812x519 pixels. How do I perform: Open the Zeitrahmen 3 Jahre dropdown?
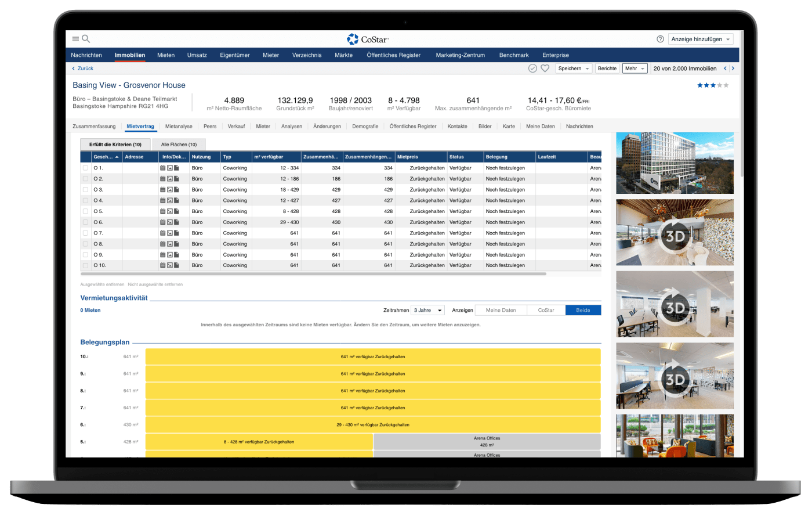click(427, 310)
